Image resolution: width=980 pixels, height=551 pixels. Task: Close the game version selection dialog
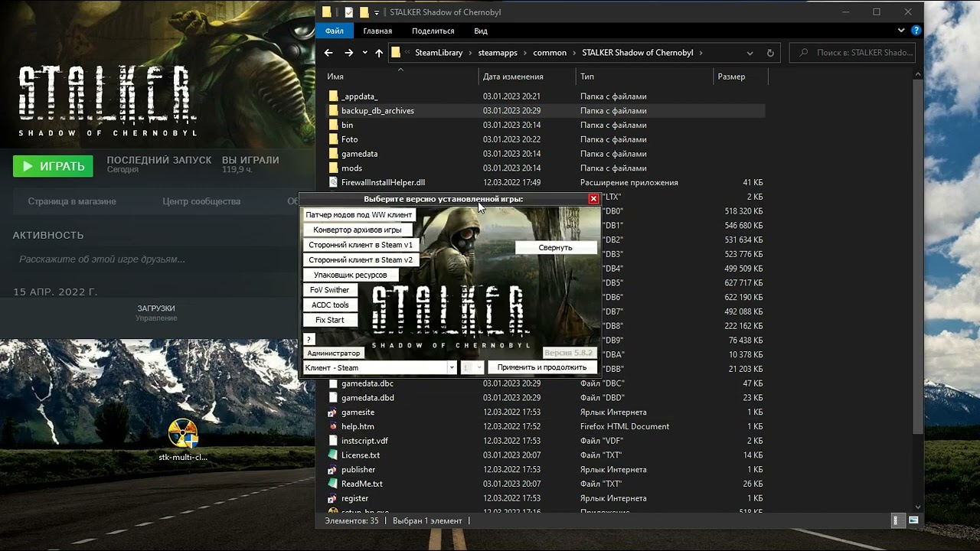[x=593, y=199]
